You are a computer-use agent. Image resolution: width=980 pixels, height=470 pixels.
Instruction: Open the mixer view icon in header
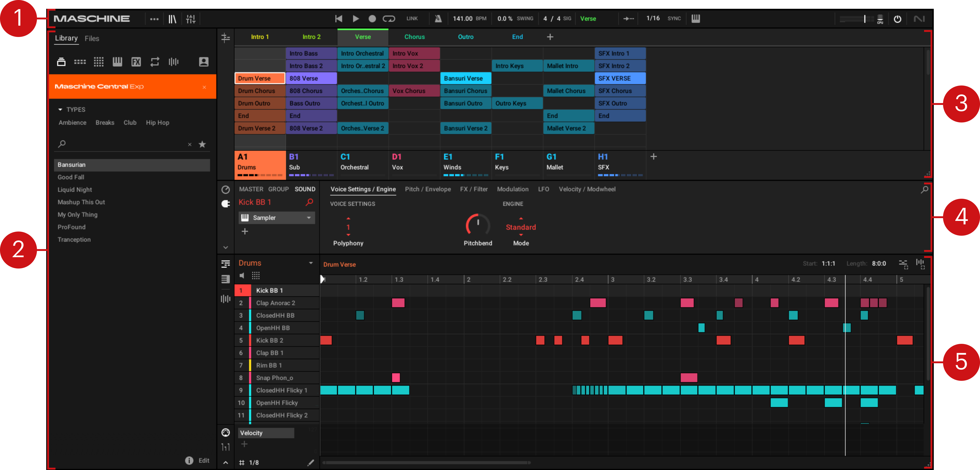[x=191, y=19]
